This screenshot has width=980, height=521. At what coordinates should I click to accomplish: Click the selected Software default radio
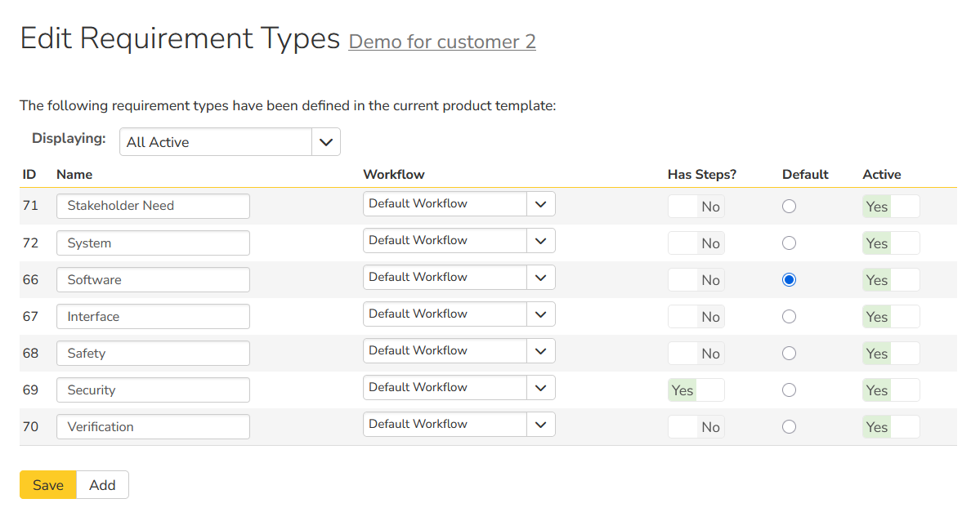click(789, 280)
